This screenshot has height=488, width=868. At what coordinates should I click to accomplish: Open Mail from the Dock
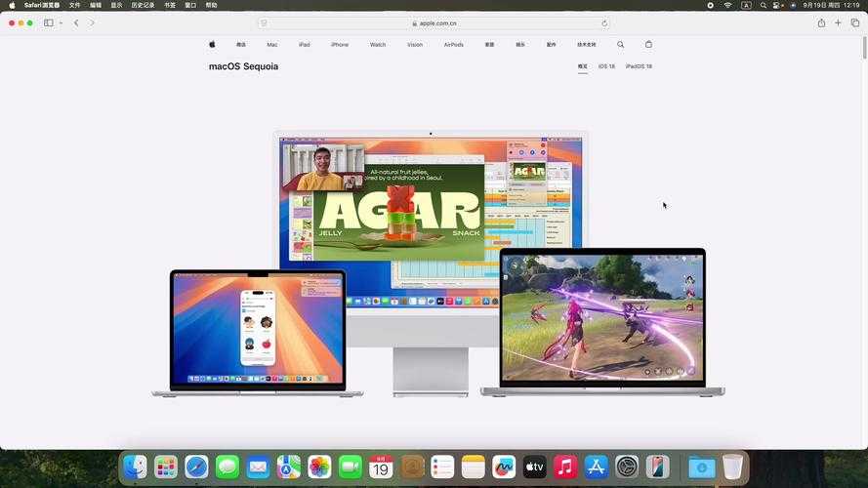coord(258,468)
